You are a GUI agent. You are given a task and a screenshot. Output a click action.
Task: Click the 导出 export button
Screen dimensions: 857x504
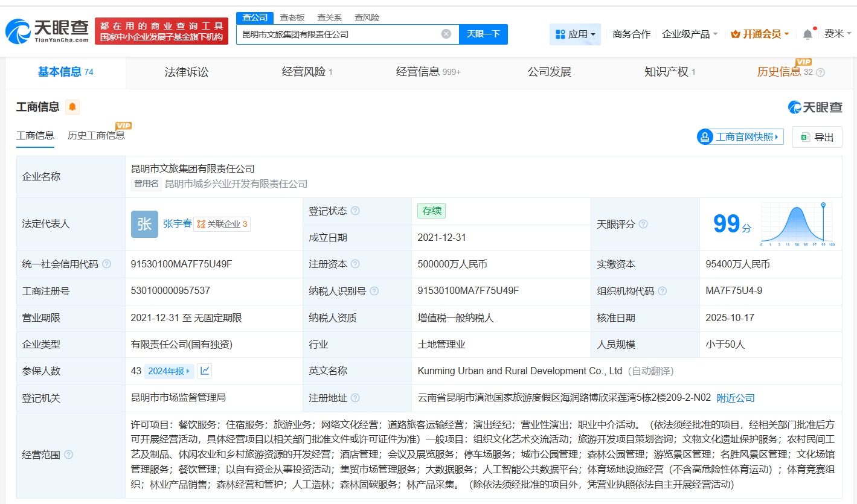point(817,137)
